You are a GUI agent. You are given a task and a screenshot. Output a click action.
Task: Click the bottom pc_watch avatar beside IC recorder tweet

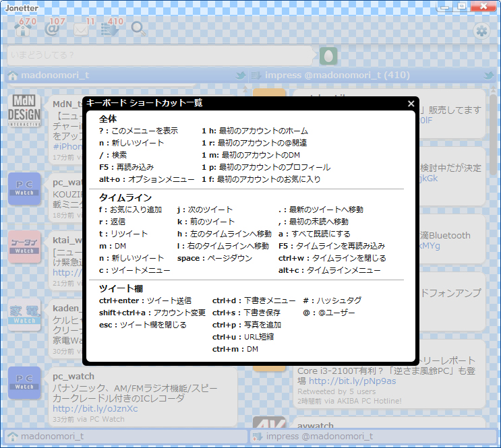coord(24,383)
